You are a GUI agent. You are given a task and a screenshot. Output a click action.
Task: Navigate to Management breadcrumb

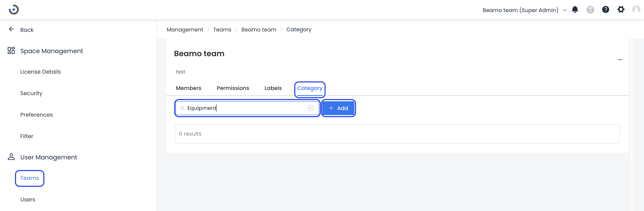(185, 30)
